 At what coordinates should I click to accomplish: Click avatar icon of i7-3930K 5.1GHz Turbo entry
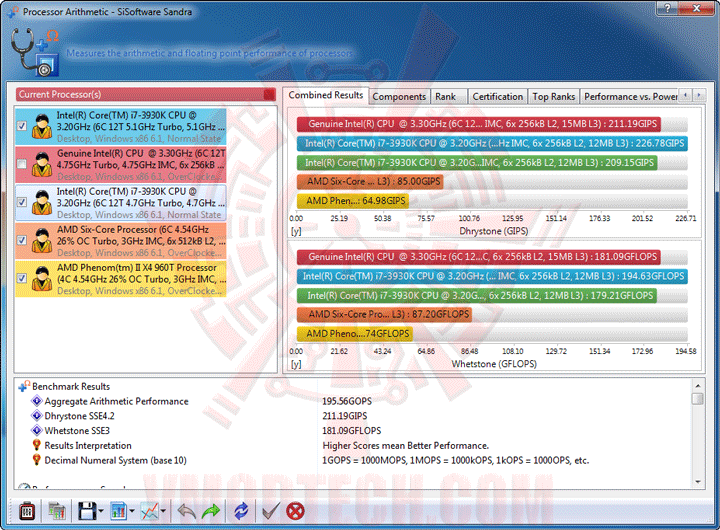coord(42,126)
